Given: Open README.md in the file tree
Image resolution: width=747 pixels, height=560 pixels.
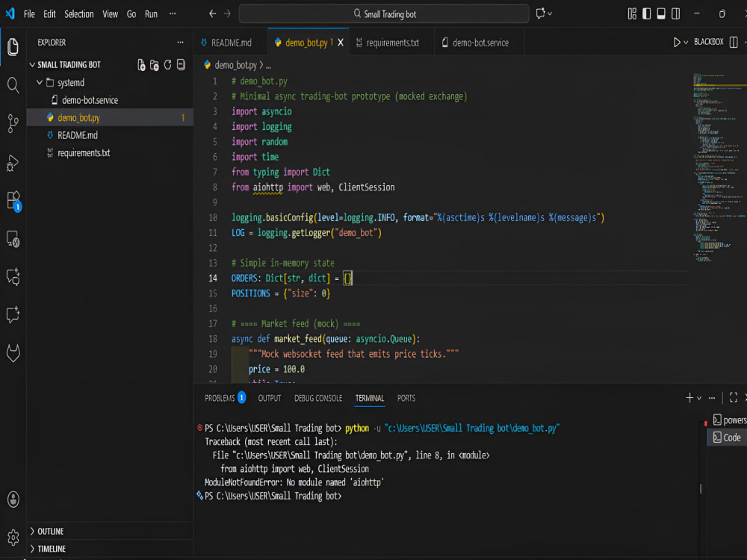Looking at the screenshot, I should (110, 135).
